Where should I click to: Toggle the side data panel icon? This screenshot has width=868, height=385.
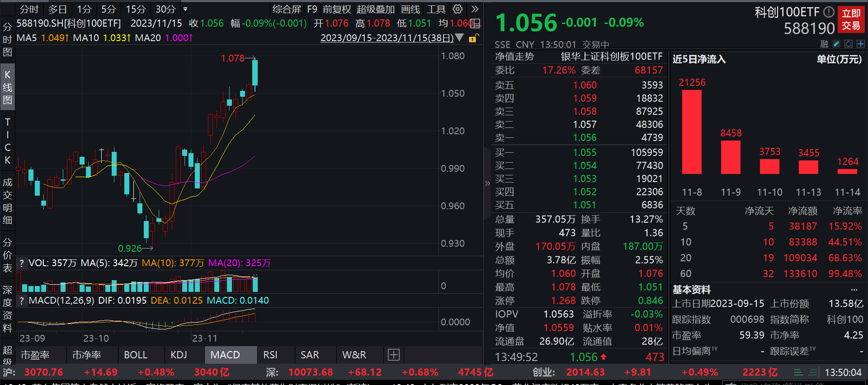point(475,23)
